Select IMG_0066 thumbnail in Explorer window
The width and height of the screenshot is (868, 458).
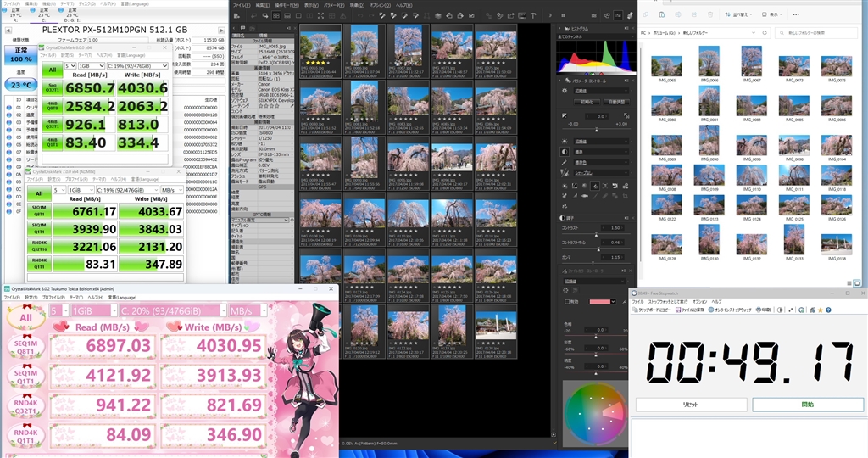709,64
